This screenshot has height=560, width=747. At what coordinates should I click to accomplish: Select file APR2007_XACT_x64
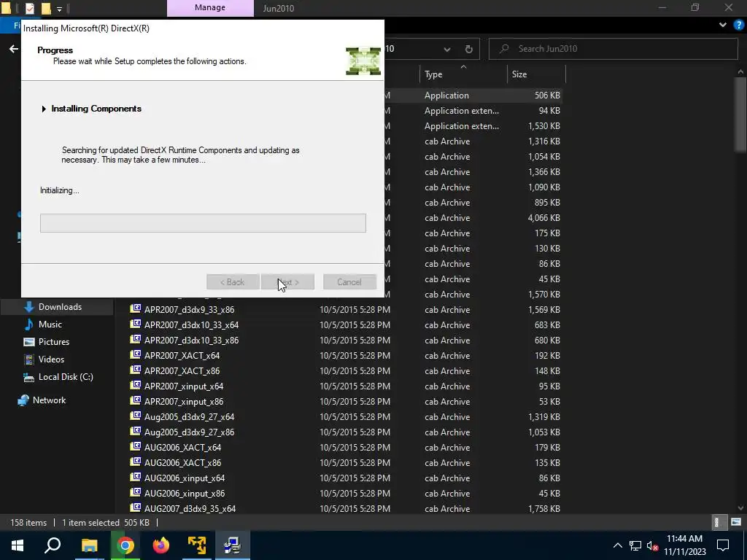(x=182, y=356)
